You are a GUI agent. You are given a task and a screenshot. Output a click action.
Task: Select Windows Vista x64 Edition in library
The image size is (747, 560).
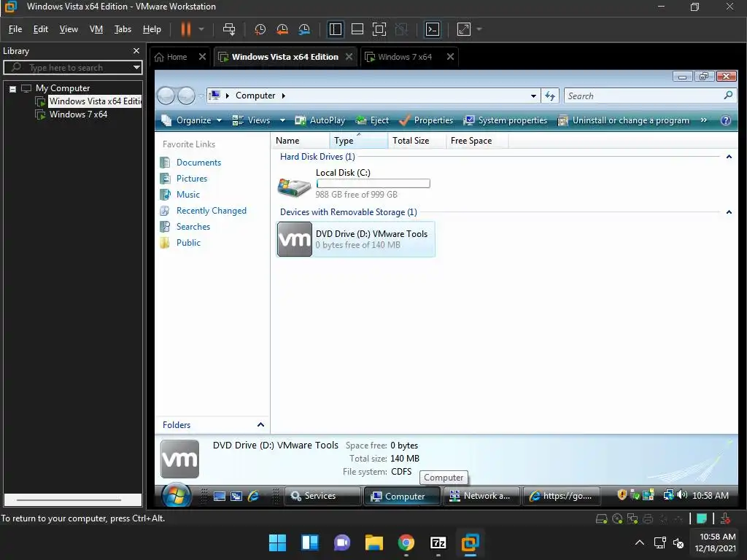[x=95, y=101]
